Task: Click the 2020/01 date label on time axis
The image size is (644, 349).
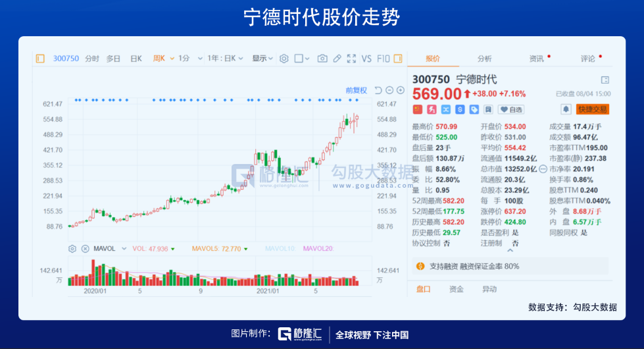Action: pyautogui.click(x=95, y=291)
